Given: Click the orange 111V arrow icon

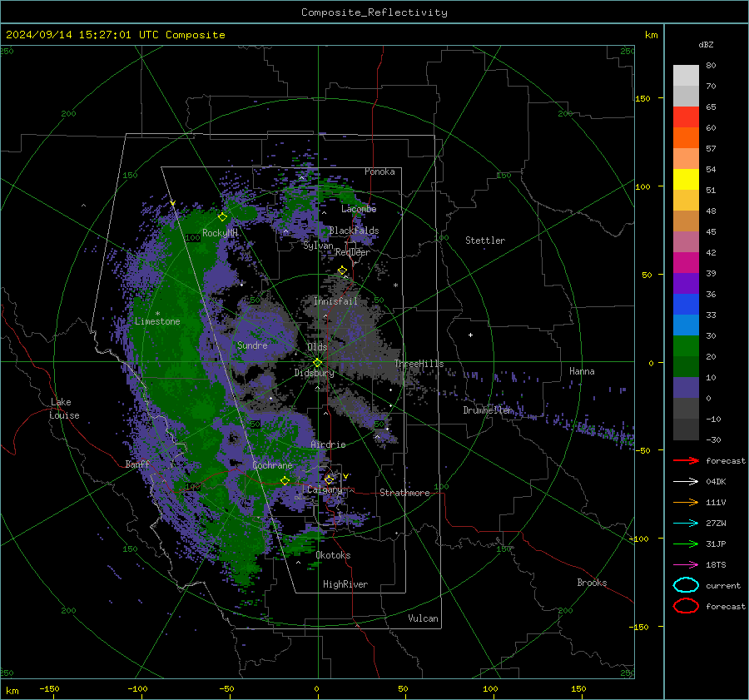Looking at the screenshot, I should coord(686,502).
